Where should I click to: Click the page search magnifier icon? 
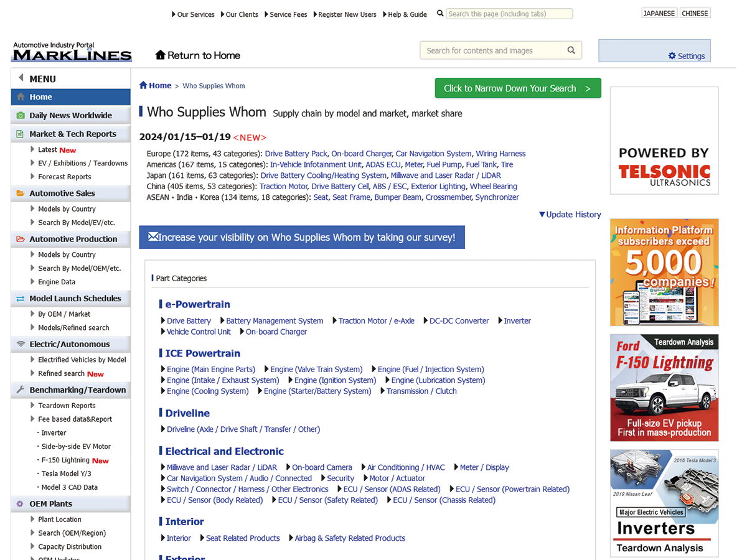click(x=441, y=14)
